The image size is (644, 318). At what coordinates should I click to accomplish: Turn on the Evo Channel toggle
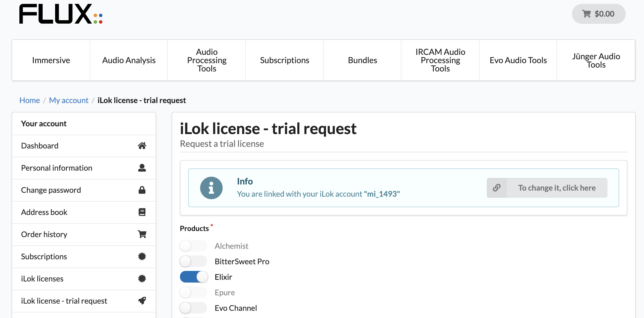click(193, 308)
